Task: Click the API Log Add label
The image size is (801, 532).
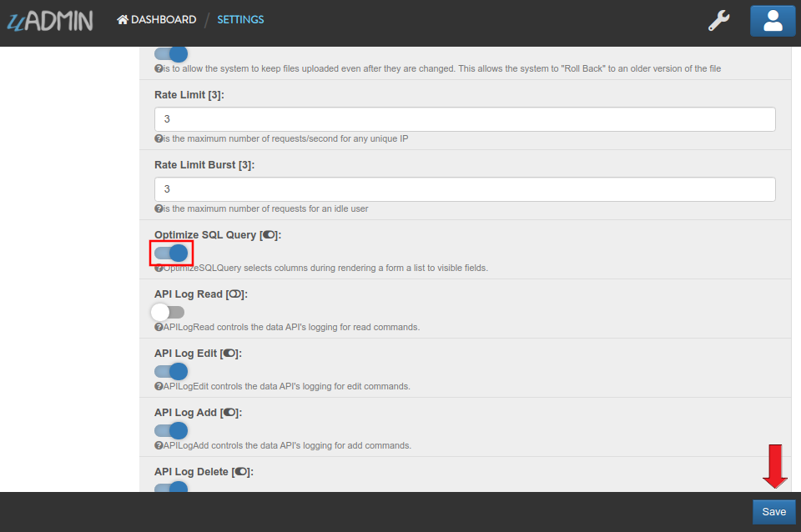Action: coord(199,413)
